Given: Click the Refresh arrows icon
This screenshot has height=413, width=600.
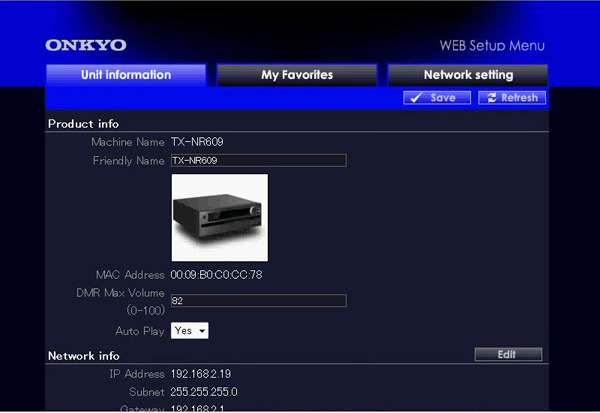Looking at the screenshot, I should tap(492, 98).
